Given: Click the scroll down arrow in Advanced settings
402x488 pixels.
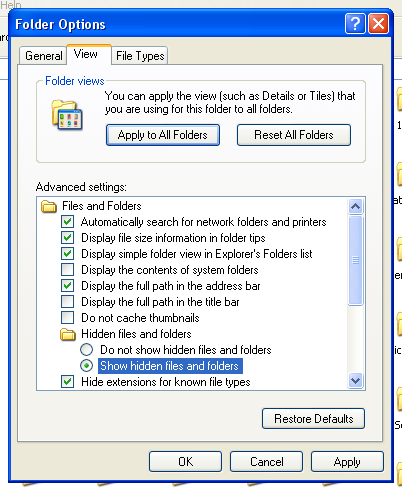Looking at the screenshot, I should pos(355,380).
